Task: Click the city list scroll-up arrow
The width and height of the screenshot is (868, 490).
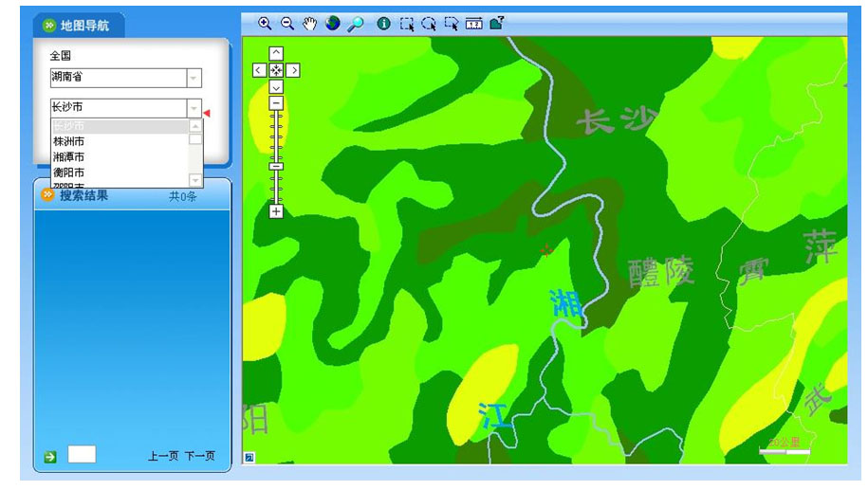Action: coord(195,126)
